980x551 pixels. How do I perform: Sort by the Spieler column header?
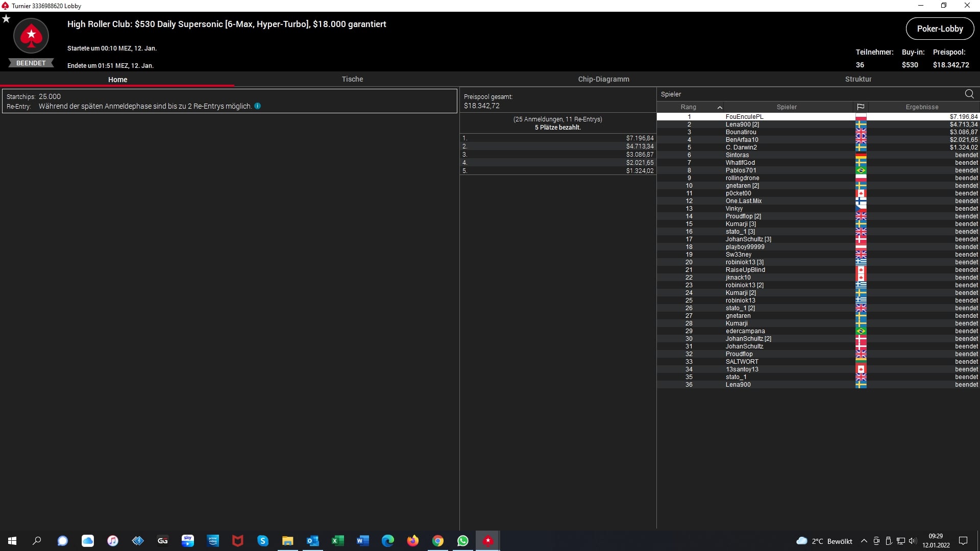(x=786, y=107)
